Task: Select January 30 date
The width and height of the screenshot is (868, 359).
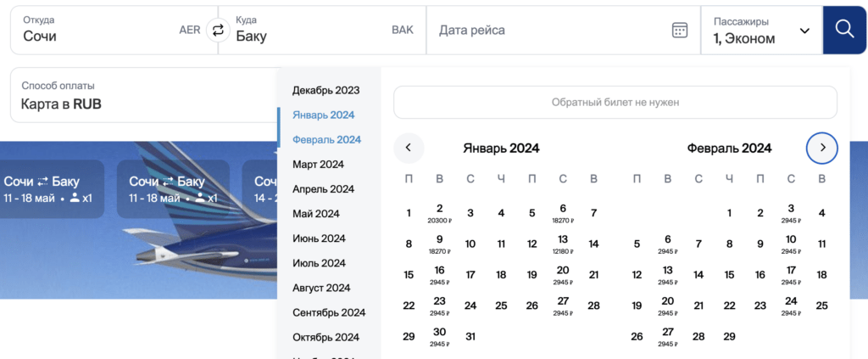Action: pyautogui.click(x=440, y=336)
